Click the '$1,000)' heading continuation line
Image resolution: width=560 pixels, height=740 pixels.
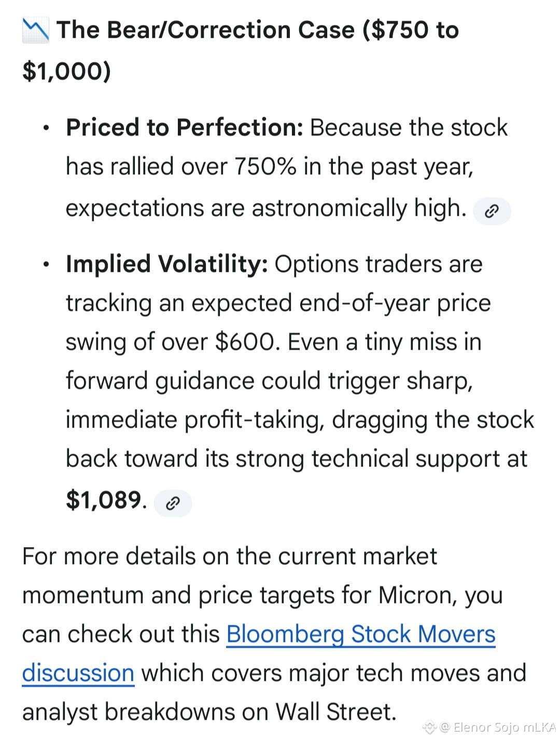coord(66,71)
